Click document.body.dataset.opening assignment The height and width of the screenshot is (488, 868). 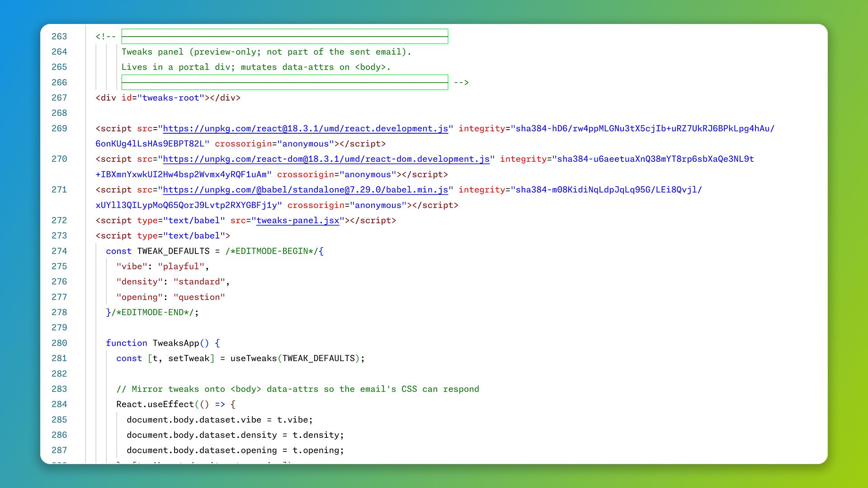235,450
